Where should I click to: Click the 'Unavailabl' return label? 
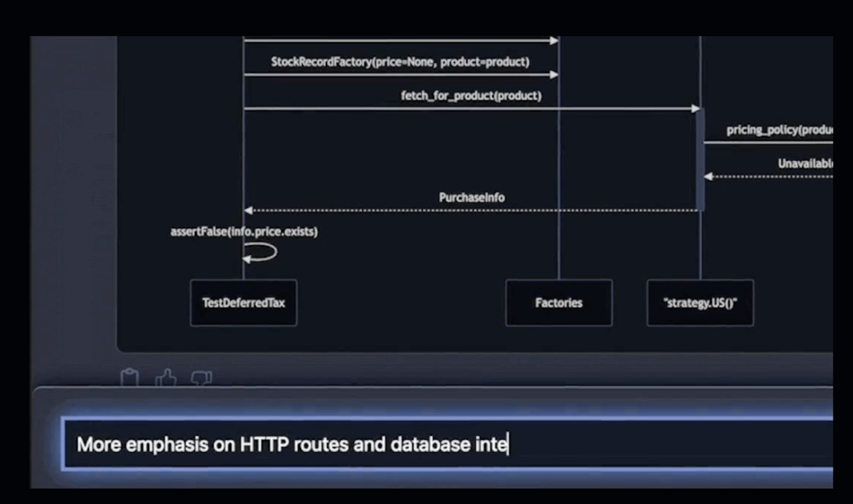[805, 164]
